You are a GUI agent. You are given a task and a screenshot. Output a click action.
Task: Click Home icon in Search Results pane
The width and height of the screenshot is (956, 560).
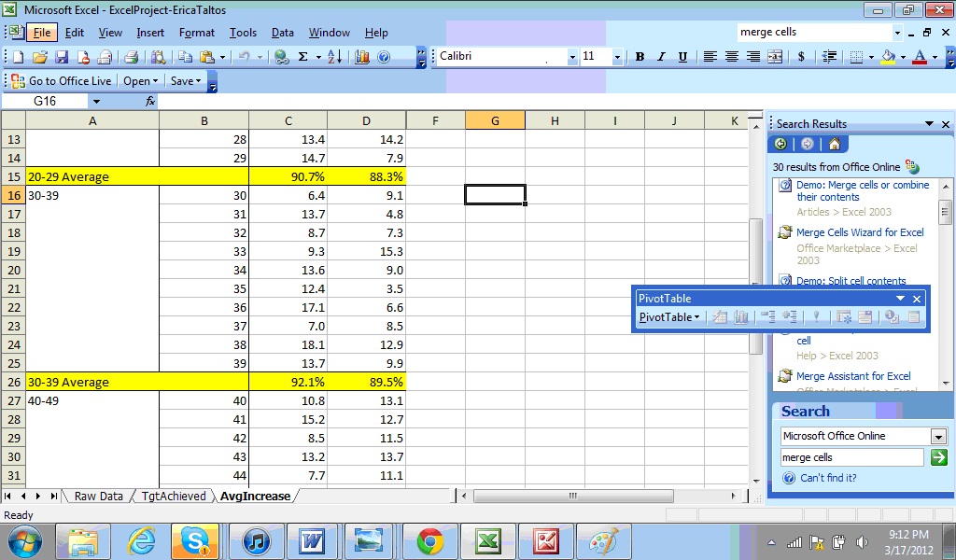pos(834,144)
